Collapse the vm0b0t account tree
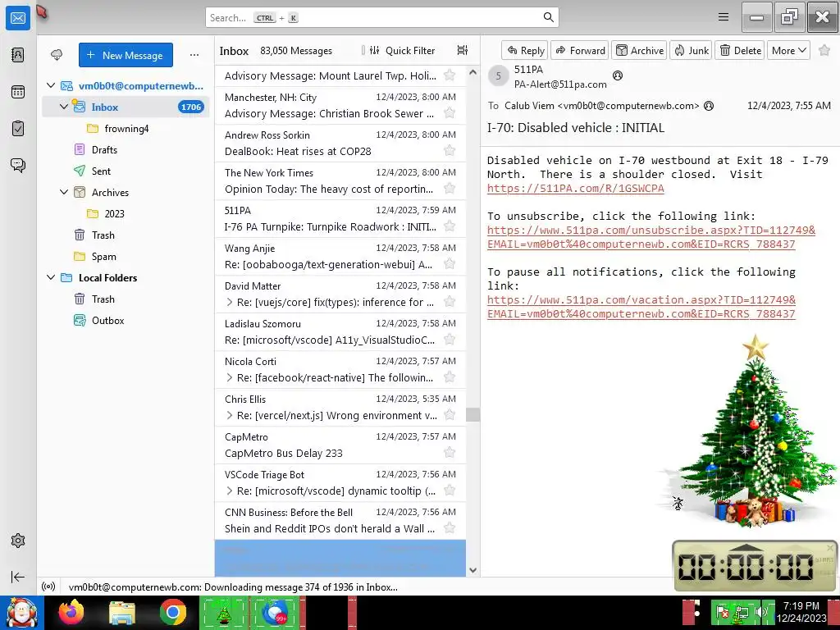Image resolution: width=840 pixels, height=630 pixels. [51, 85]
